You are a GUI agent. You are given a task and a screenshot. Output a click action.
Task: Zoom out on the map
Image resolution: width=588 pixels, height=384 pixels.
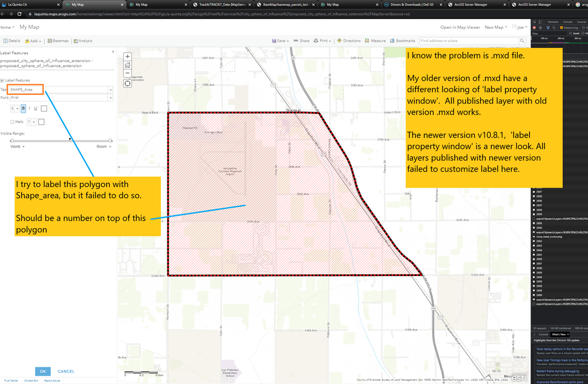(x=127, y=73)
